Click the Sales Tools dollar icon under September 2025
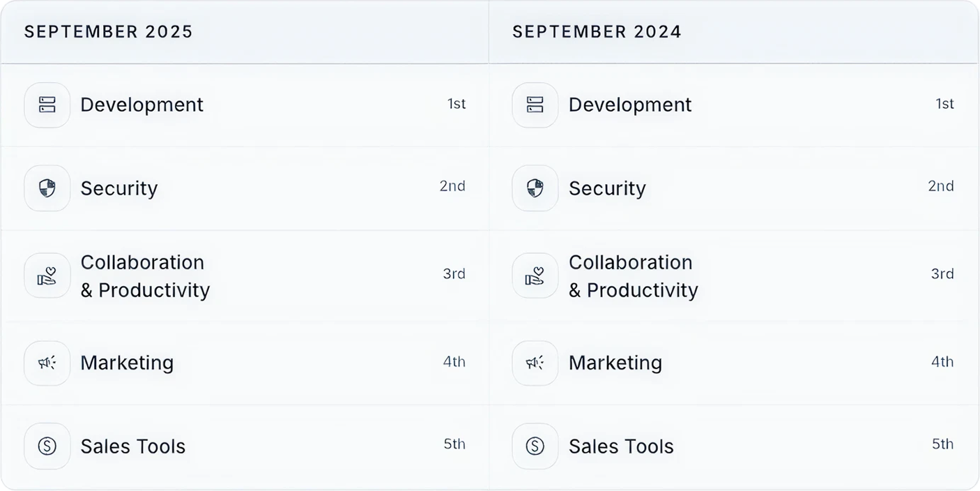The width and height of the screenshot is (980, 491). click(47, 446)
